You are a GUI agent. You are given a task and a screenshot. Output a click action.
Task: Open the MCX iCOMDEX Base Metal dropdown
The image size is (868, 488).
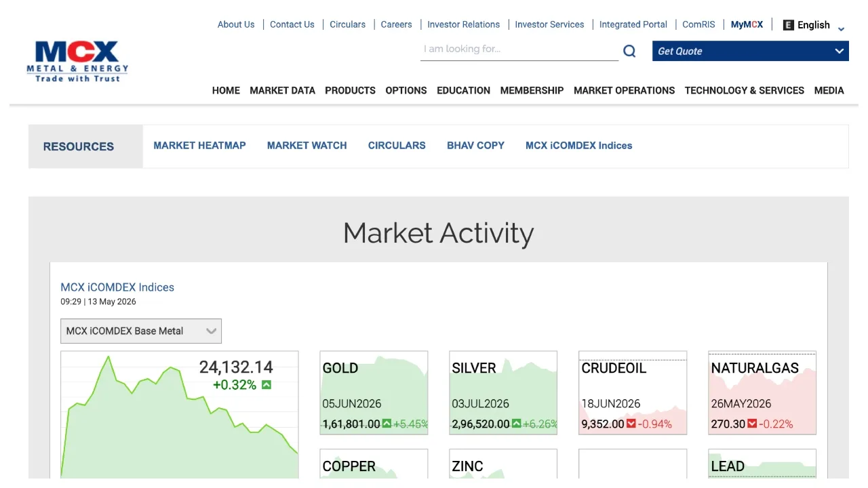point(141,331)
